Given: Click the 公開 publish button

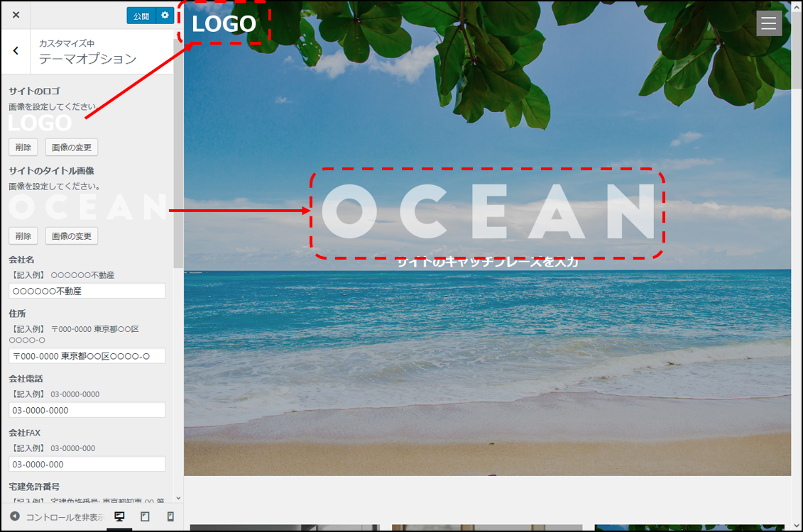Looking at the screenshot, I should pyautogui.click(x=141, y=16).
